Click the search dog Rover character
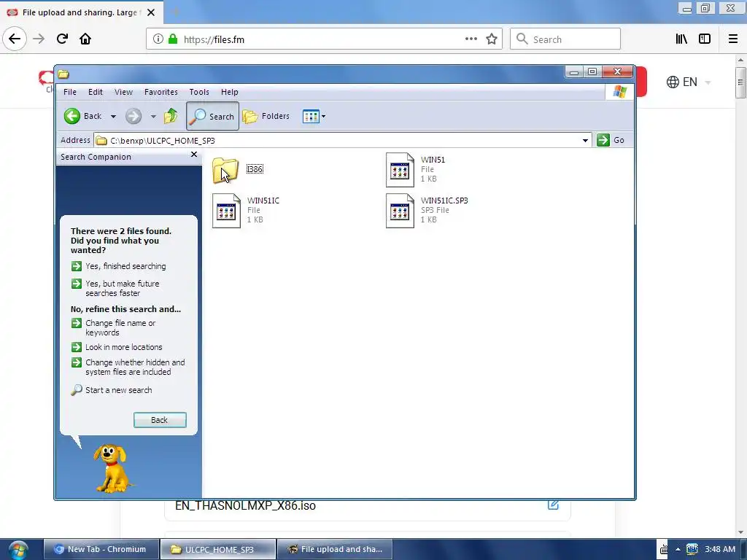 112,469
